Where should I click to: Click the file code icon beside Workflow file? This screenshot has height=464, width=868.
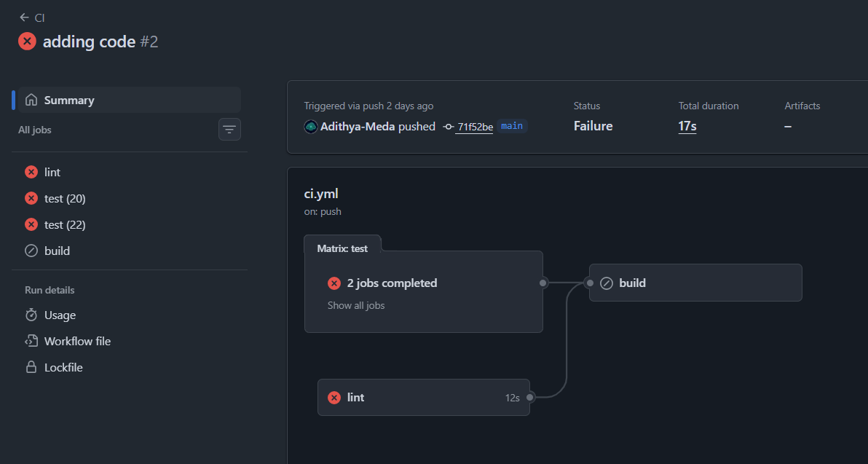pos(31,341)
